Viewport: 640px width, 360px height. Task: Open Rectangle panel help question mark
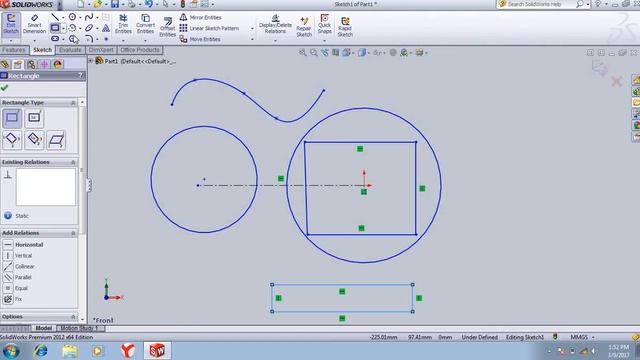pos(80,76)
